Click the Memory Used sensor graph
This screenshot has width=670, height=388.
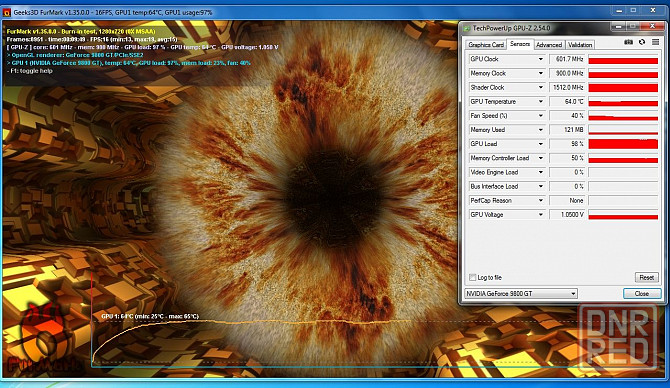click(623, 130)
